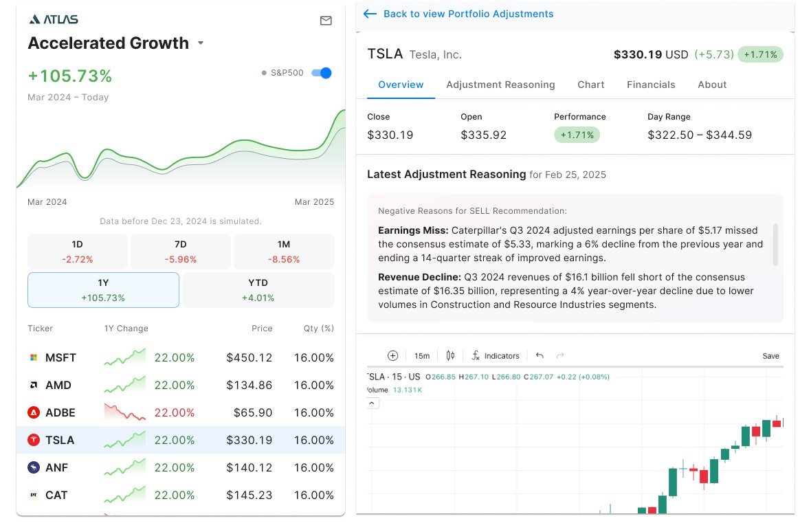Click the undo arrow in chart toolbar
The image size is (811, 532).
pos(540,356)
